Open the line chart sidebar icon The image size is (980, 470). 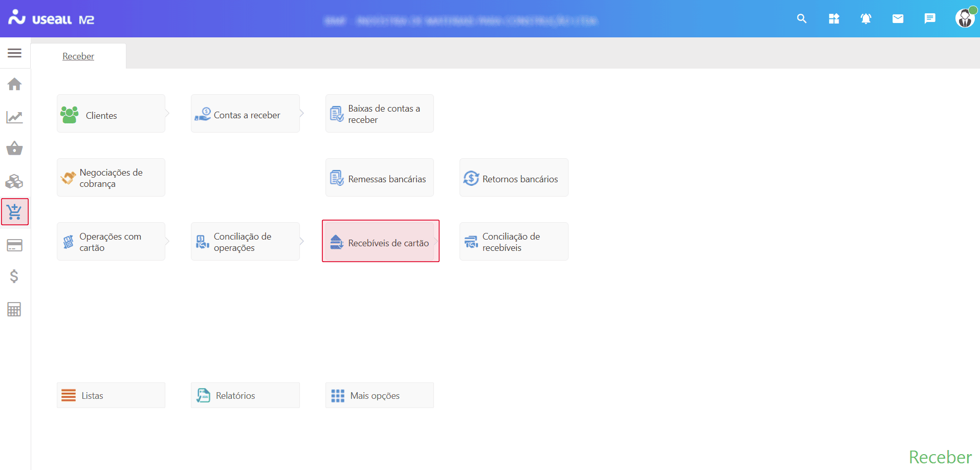[x=14, y=117]
